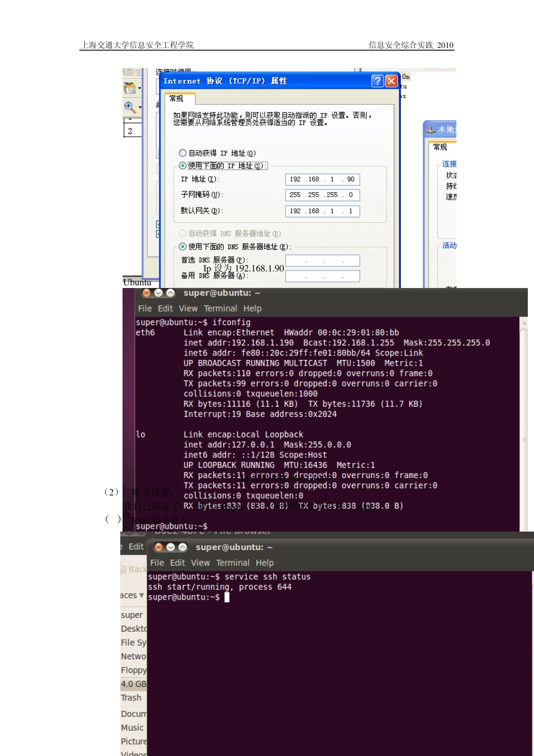Image resolution: width=534 pixels, height=756 pixels.
Task: Open 常规 tab in the 本地连接 window
Action: pyautogui.click(x=440, y=147)
